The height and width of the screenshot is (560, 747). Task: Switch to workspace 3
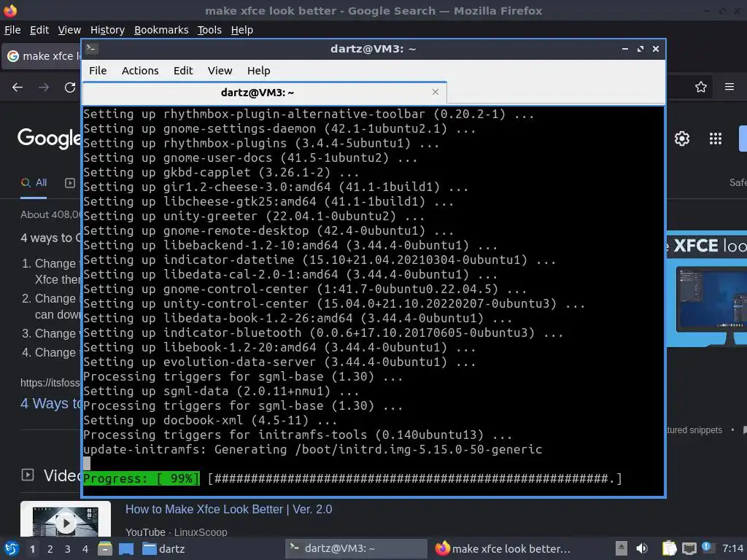click(x=68, y=549)
